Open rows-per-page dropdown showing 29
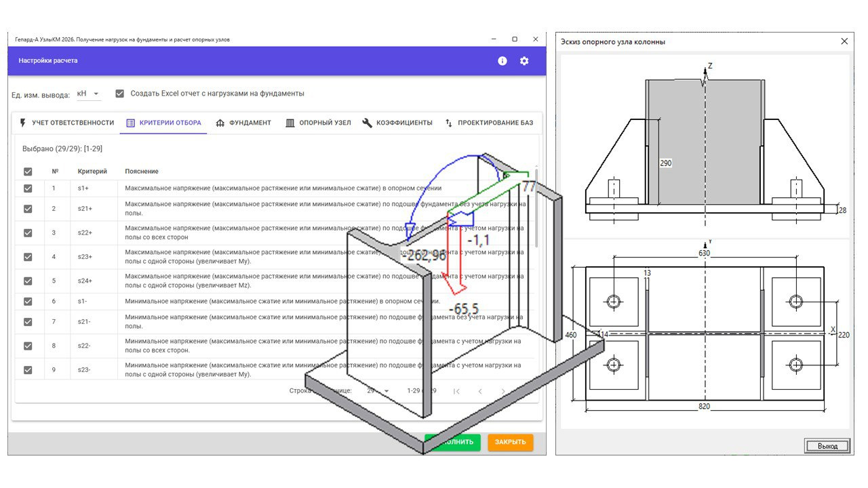This screenshot has height=488, width=868. [x=378, y=391]
